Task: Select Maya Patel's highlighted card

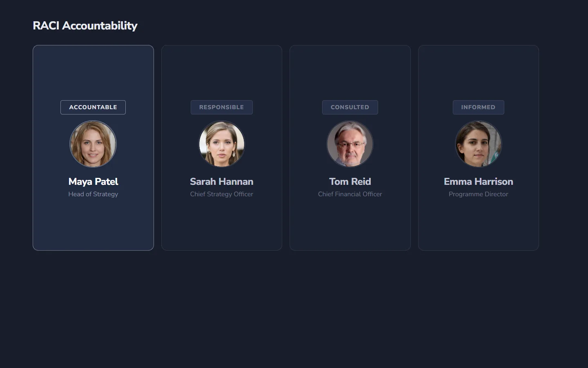Action: (93, 229)
